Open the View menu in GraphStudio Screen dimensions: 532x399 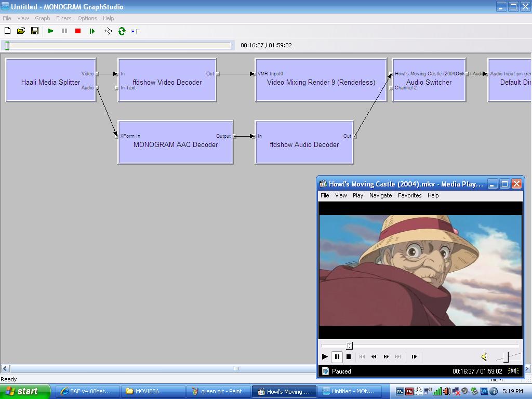pos(23,18)
